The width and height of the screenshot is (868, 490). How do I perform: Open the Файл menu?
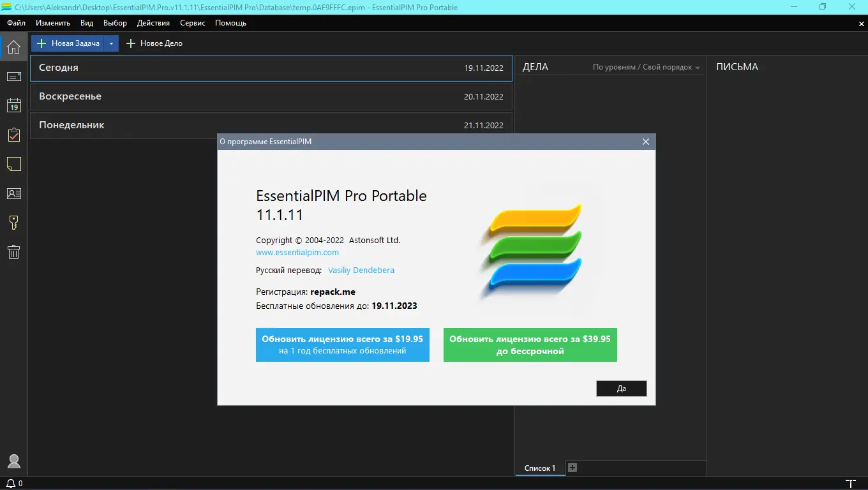(x=17, y=23)
